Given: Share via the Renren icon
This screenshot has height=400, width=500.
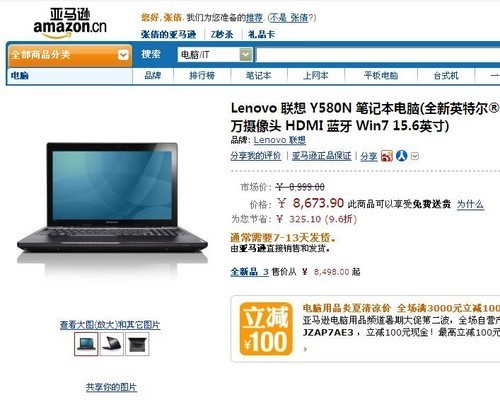Looking at the screenshot, I should [x=402, y=156].
